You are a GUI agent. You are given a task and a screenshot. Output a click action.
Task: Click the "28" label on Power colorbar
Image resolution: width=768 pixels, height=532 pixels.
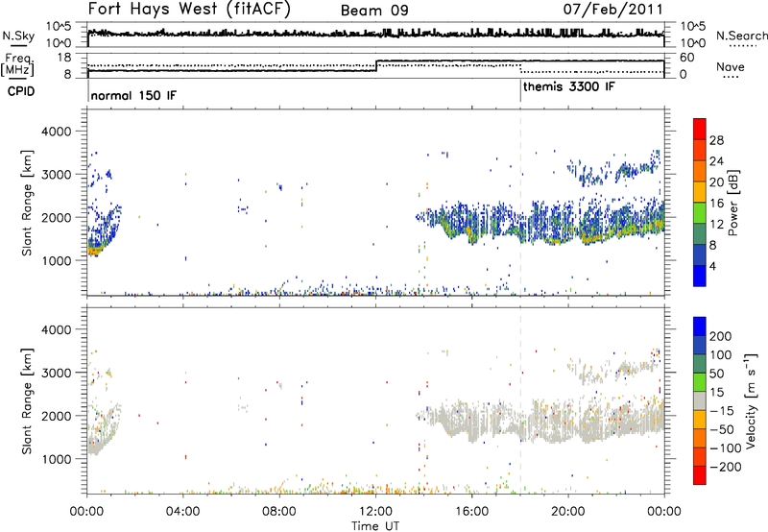(716, 140)
